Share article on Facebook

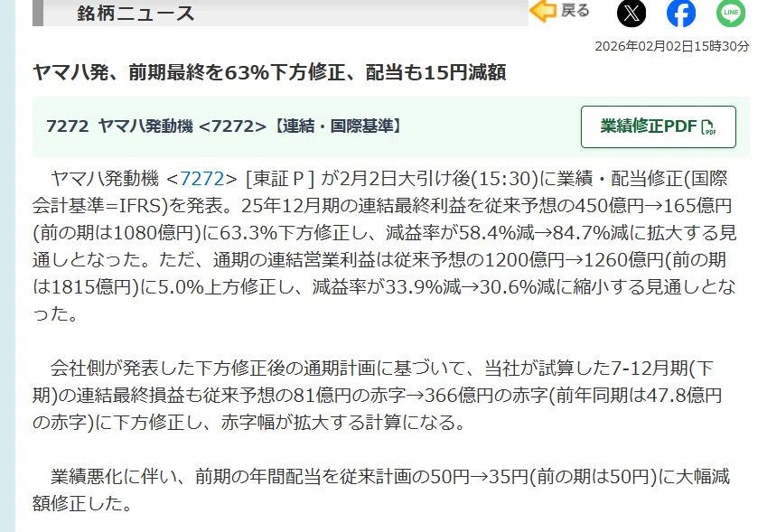(681, 14)
